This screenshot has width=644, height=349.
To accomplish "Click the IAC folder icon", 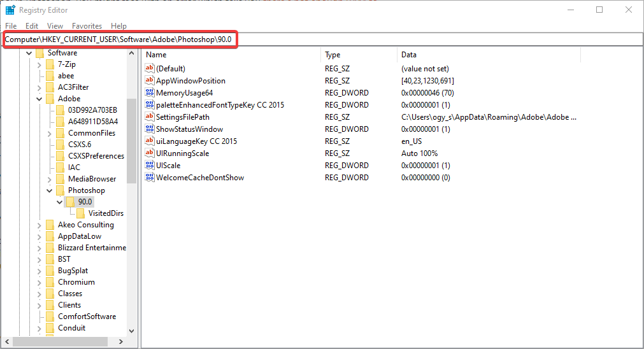I will (61, 167).
